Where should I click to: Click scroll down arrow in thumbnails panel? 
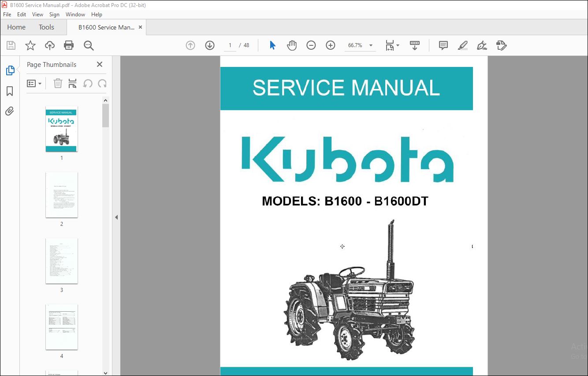tap(105, 372)
